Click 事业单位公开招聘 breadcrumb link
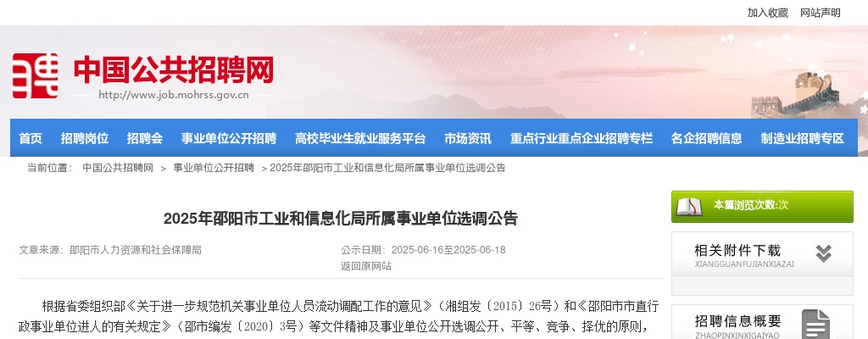 tap(214, 168)
